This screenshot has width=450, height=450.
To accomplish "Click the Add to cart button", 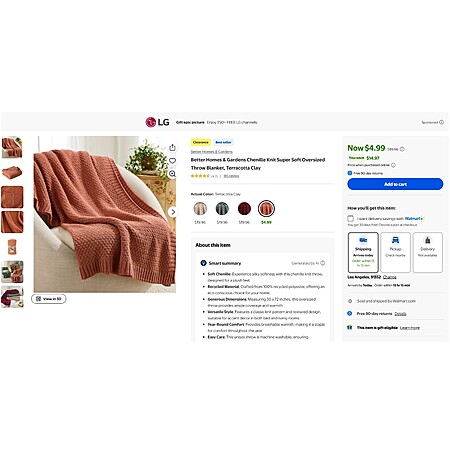I will [x=395, y=184].
